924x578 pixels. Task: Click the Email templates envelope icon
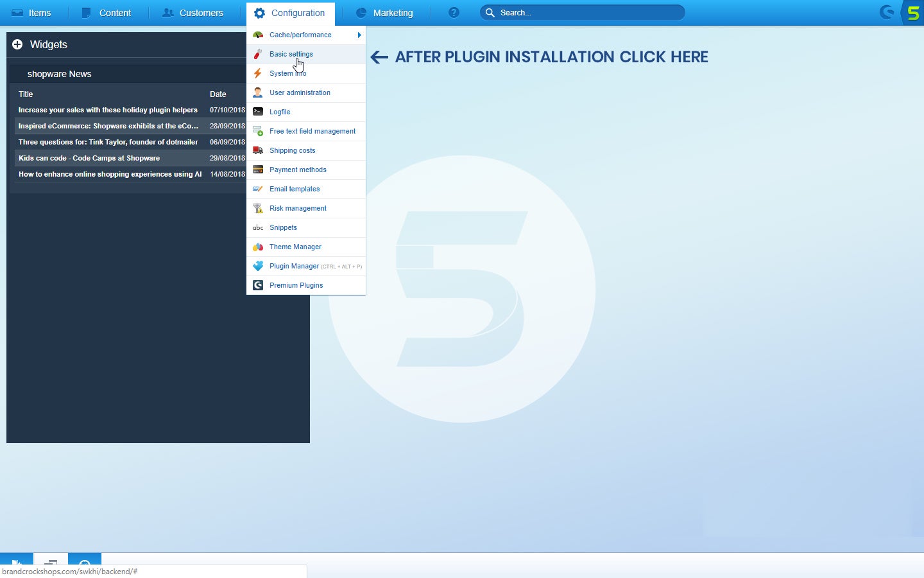[x=258, y=189]
